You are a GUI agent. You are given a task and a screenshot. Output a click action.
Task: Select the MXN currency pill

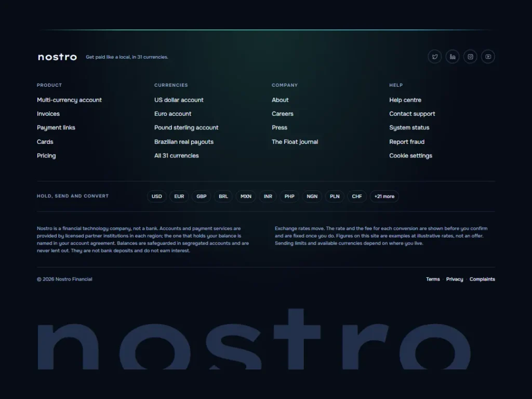[246, 196]
